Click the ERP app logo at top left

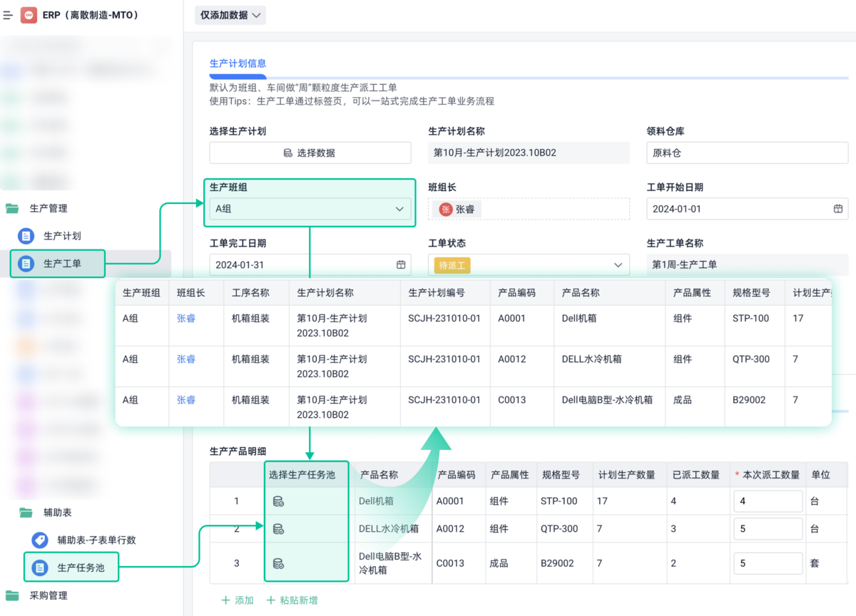(29, 14)
